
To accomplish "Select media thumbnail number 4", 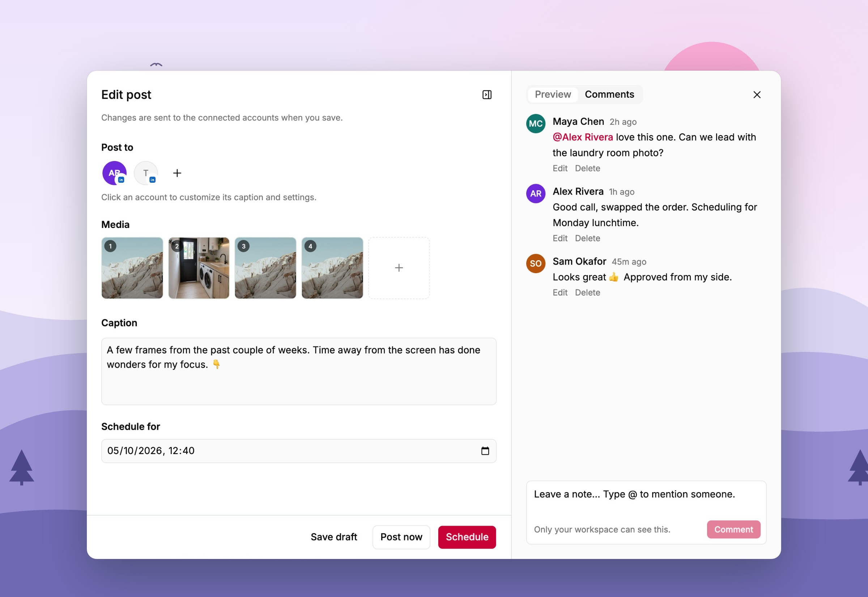I will click(332, 268).
